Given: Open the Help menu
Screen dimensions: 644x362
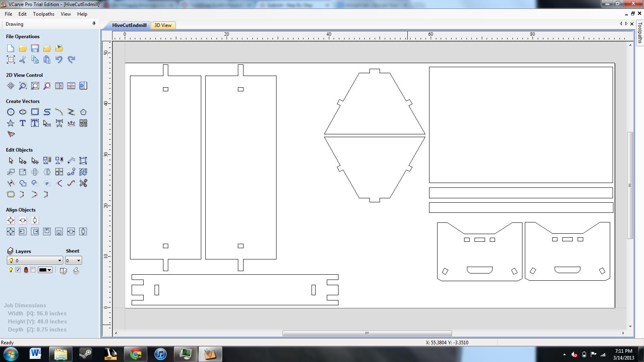Looking at the screenshot, I should point(82,14).
